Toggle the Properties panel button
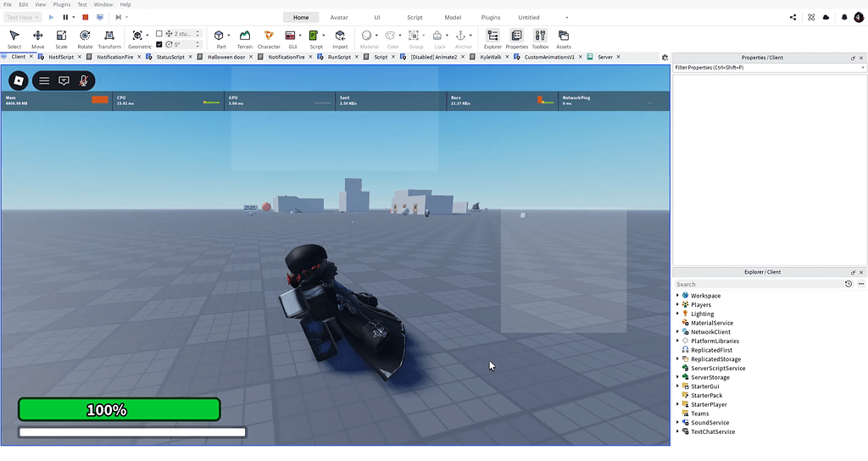 coord(516,39)
